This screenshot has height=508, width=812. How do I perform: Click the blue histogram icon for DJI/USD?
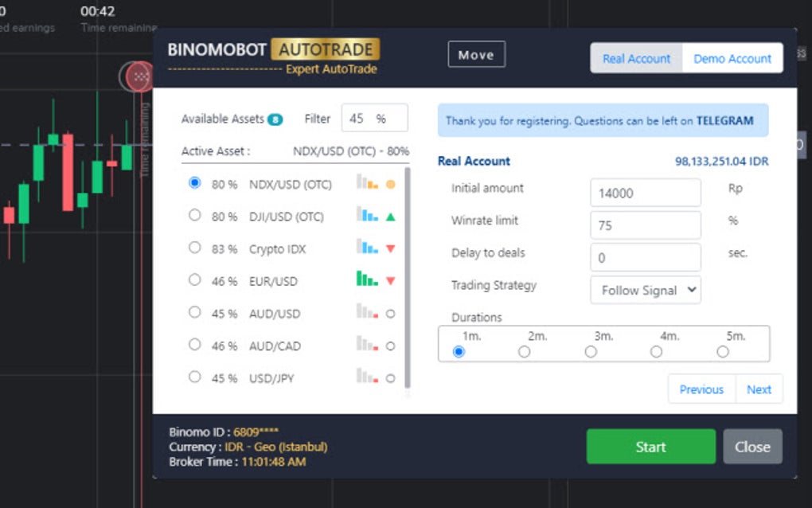(x=368, y=216)
